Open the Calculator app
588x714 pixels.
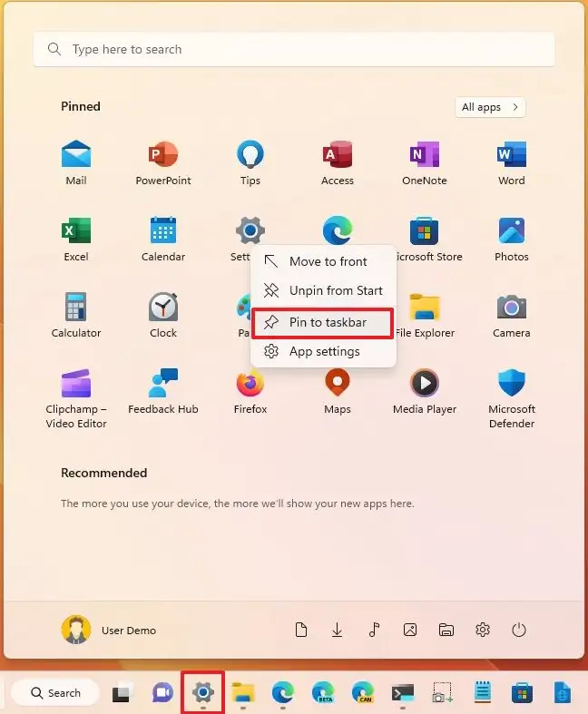click(x=76, y=315)
